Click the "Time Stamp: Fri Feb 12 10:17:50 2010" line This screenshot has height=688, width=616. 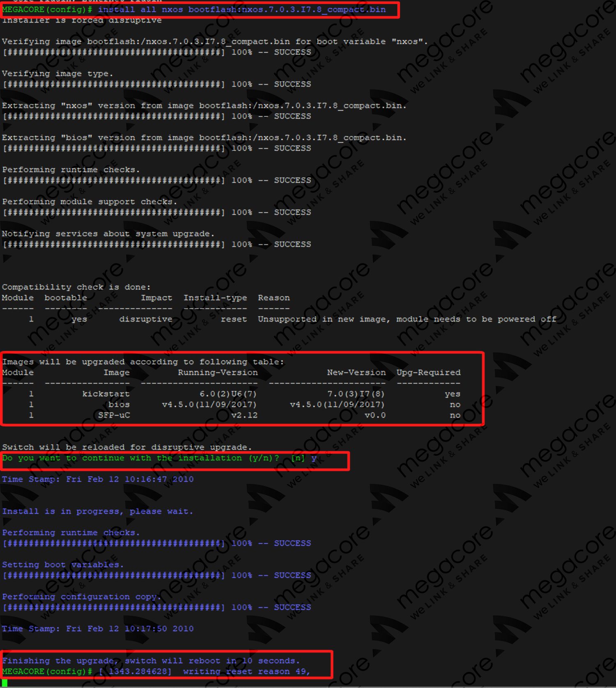(x=98, y=629)
